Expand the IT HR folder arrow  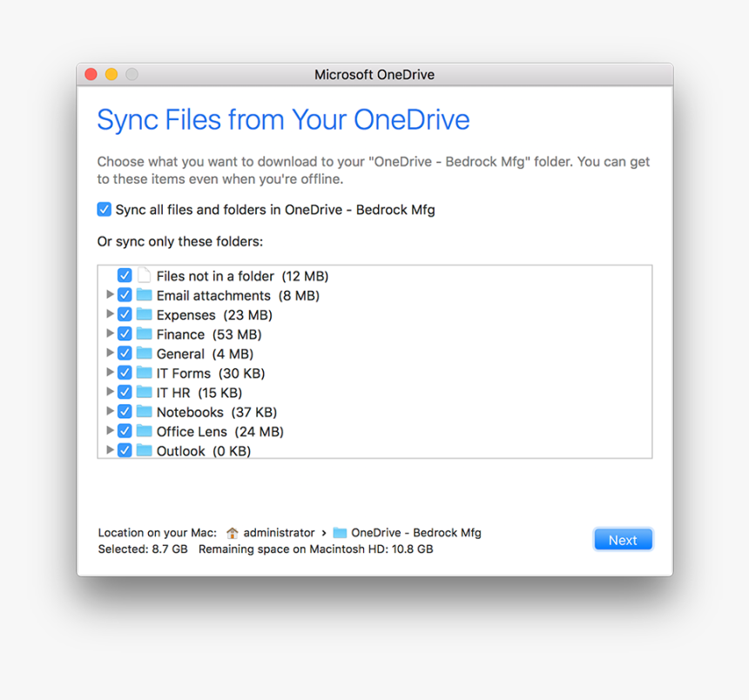110,392
